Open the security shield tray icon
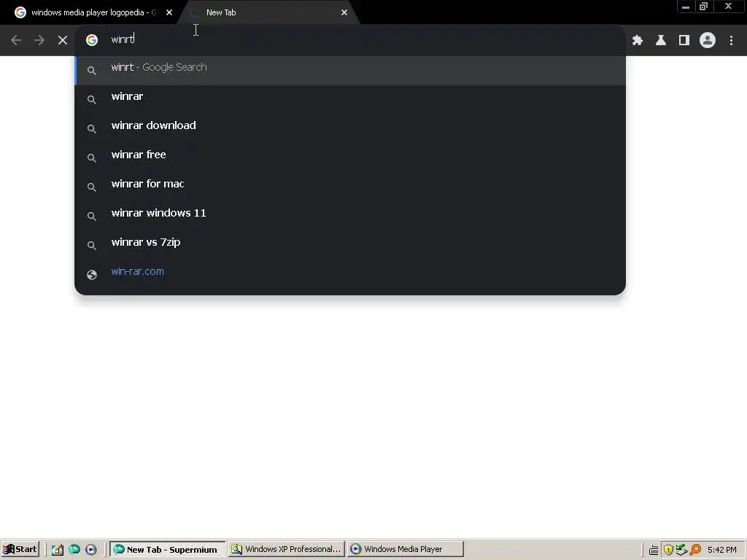 [668, 550]
